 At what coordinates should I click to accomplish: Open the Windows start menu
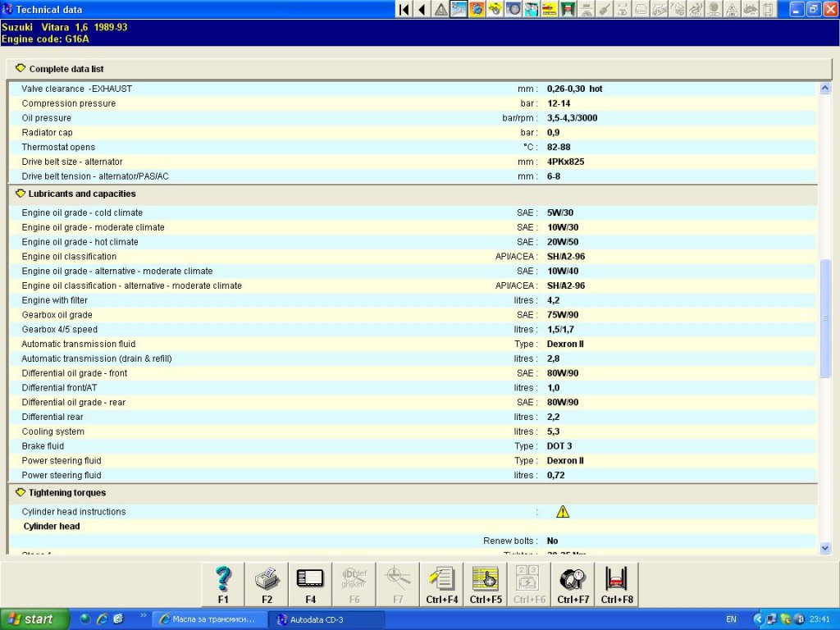coord(31,619)
